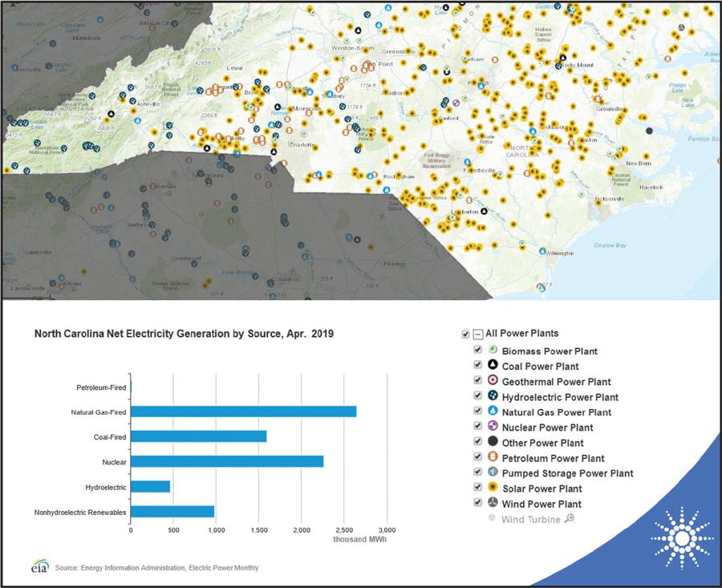The image size is (722, 588).
Task: Uncheck the Hydroelectric Power Plant checkbox
Action: click(478, 396)
